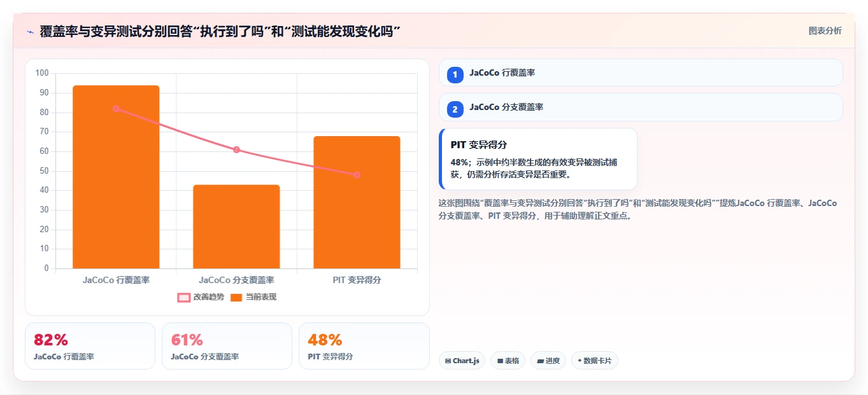Click the 数据卡片 tag
This screenshot has height=395, width=868.
[x=595, y=361]
